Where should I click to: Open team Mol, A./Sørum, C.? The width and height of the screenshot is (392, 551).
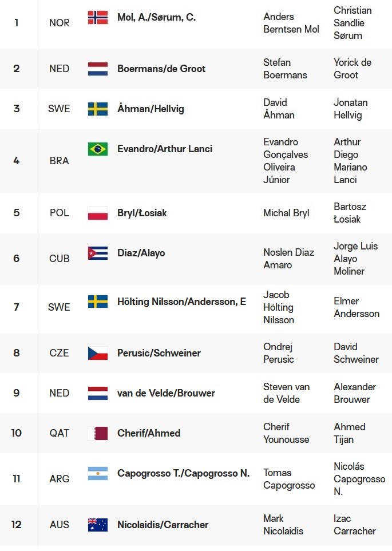click(x=156, y=17)
